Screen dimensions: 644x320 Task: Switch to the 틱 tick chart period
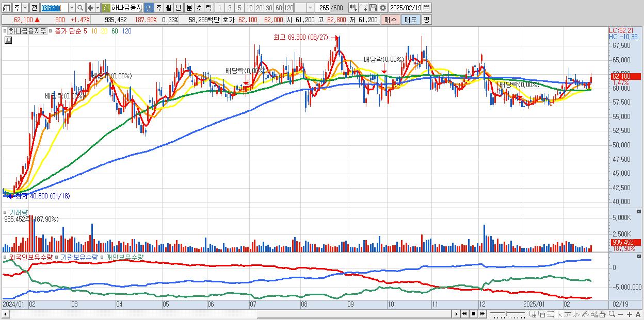pos(208,8)
